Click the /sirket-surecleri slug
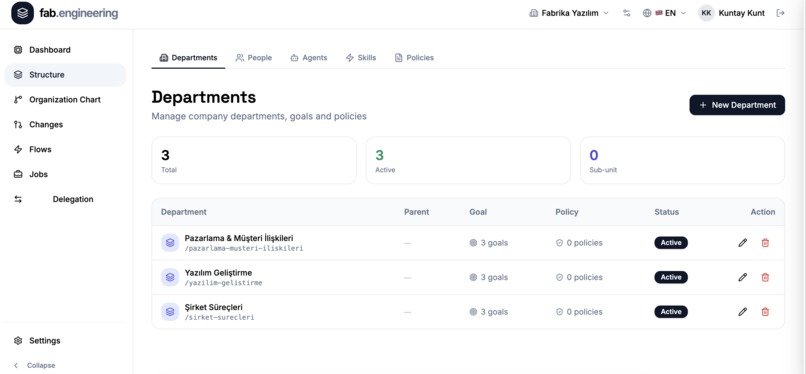This screenshot has height=374, width=806. [x=219, y=317]
